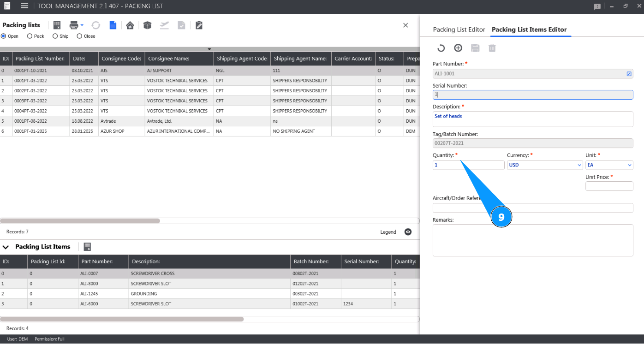Click the blue document icon in toolbar
644x344 pixels.
coord(113,25)
